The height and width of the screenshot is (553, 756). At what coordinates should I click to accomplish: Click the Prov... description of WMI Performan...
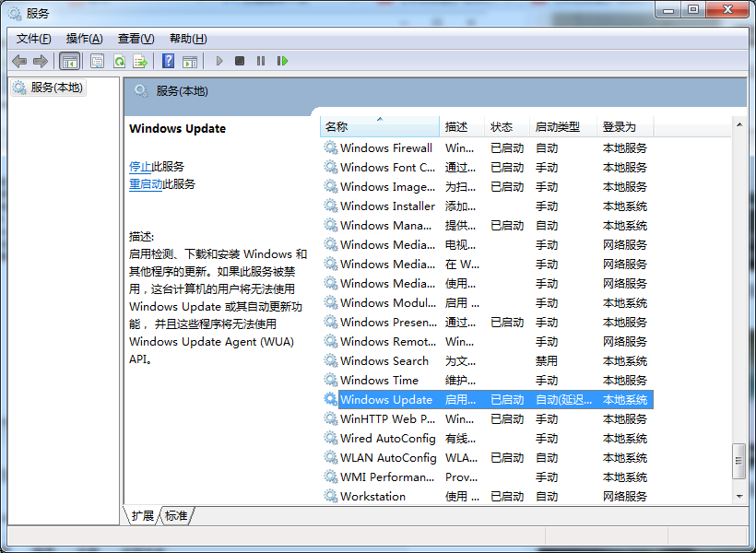coord(461,477)
